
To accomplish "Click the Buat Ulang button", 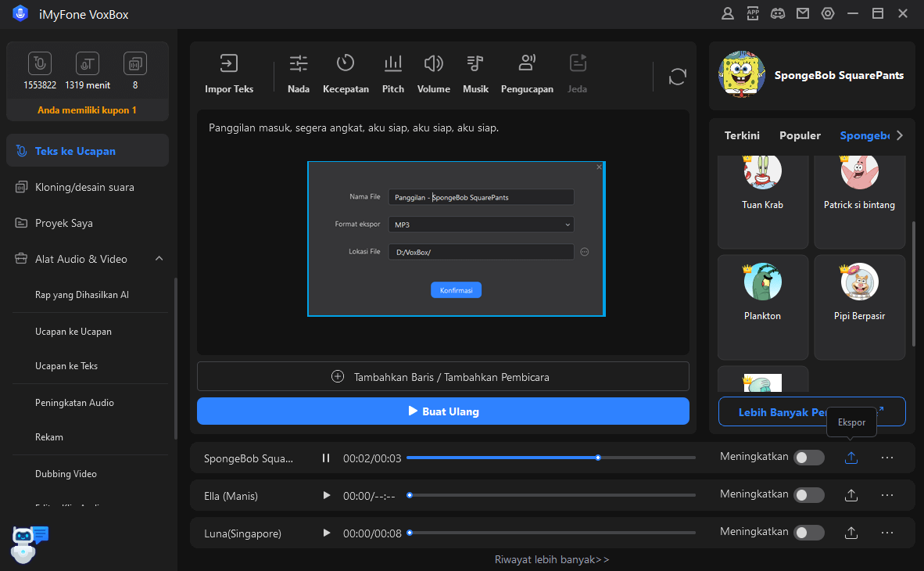I will [443, 411].
